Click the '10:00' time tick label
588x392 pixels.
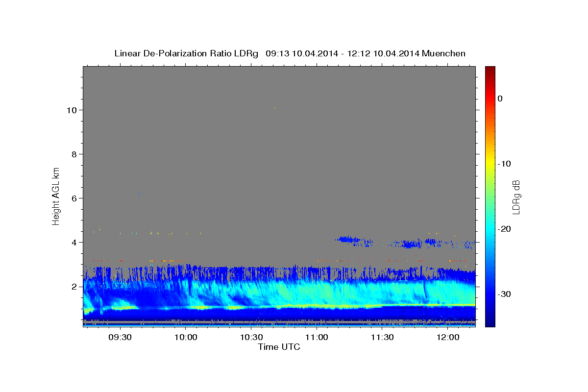[186, 337]
